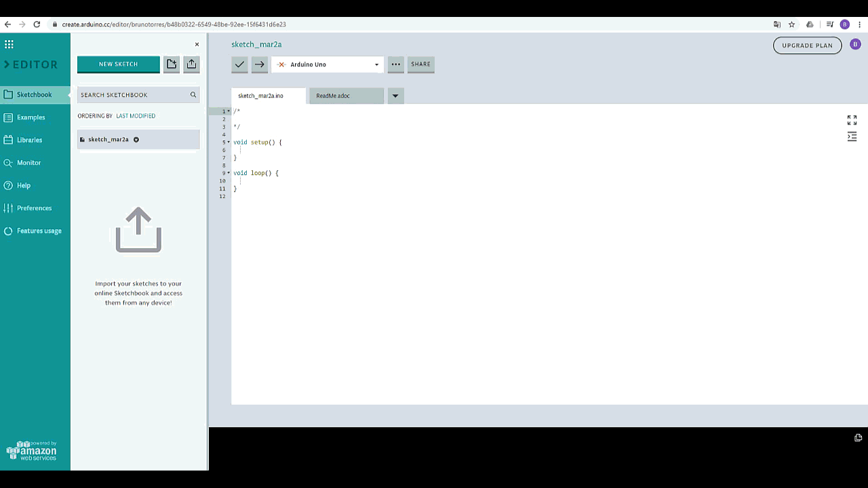Click the Search Sketchbook input field
The image size is (868, 488).
pos(132,95)
